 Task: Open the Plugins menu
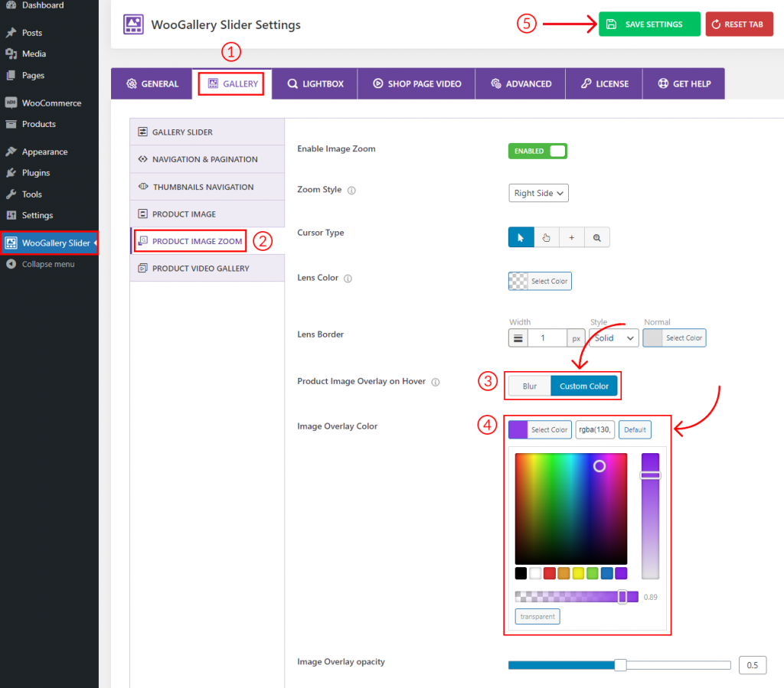tap(35, 172)
